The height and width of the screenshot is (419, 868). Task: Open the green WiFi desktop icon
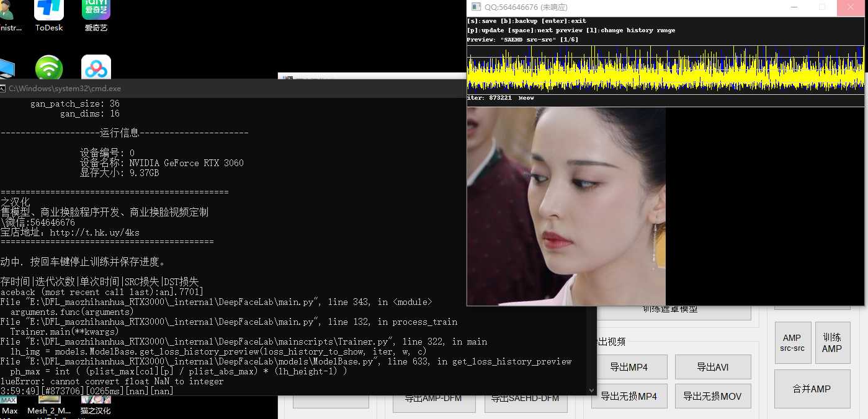(x=49, y=68)
